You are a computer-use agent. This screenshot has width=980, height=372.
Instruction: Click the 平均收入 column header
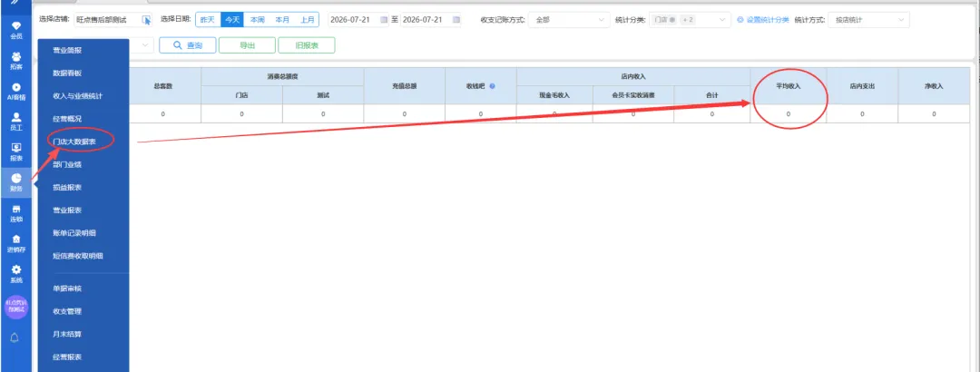pyautogui.click(x=789, y=86)
